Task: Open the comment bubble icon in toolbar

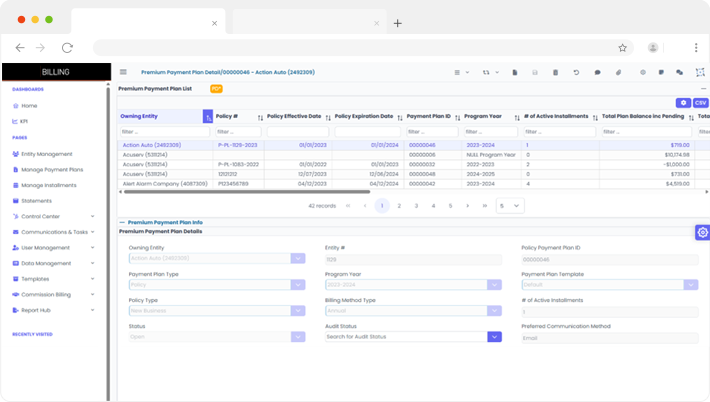Action: (x=598, y=72)
